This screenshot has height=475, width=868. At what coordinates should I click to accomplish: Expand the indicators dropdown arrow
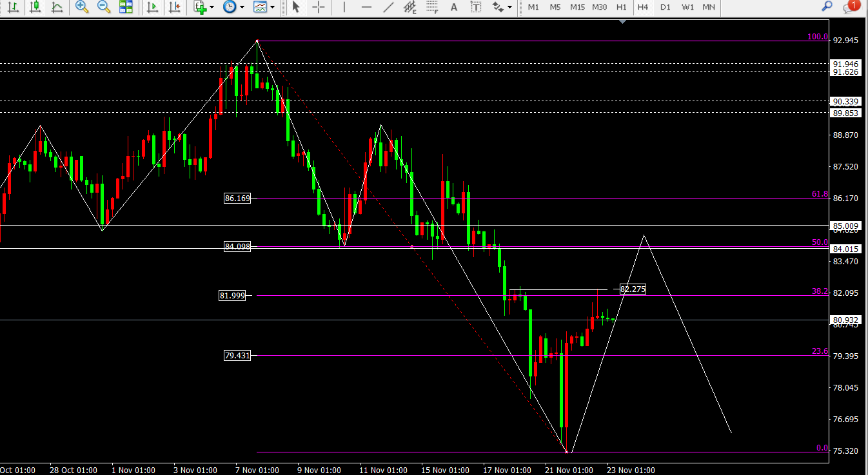pos(213,7)
